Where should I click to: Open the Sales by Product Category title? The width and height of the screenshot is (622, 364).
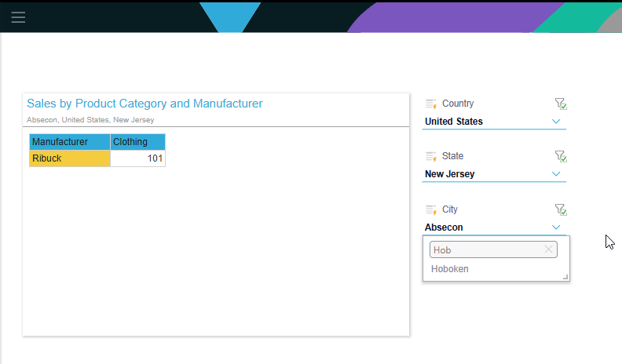click(145, 104)
